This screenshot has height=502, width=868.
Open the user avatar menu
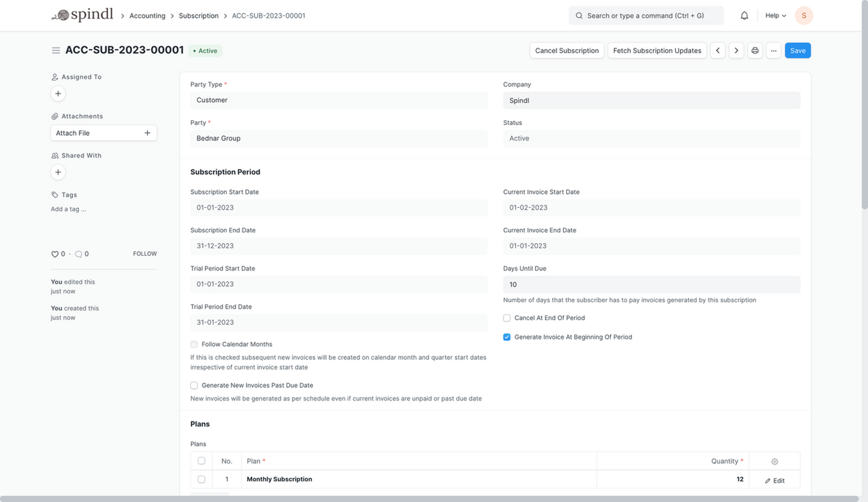[804, 16]
